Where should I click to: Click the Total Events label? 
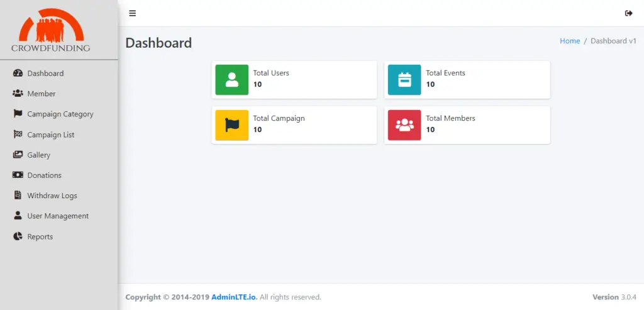pos(446,73)
